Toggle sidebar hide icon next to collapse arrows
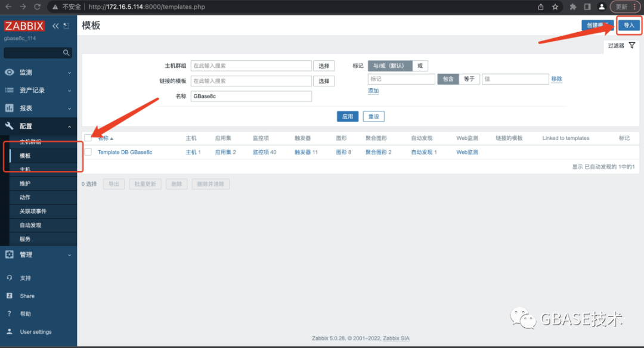 coord(67,26)
